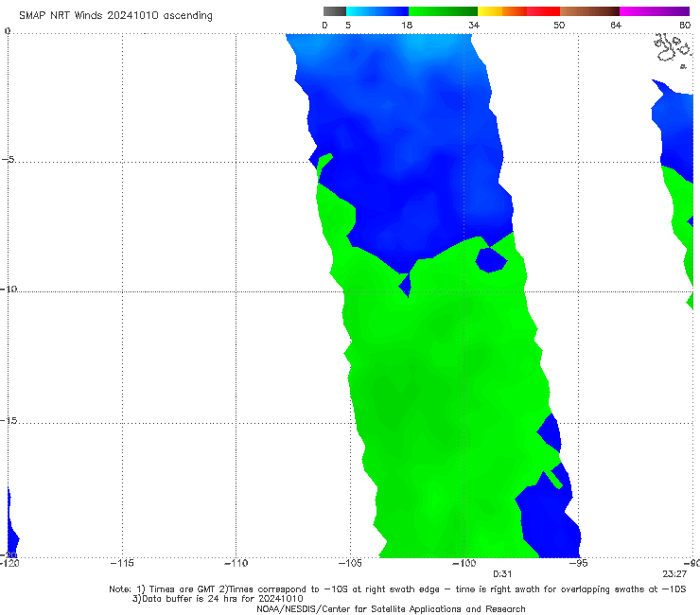Click the cyan-blue segment of the color bar
Screen dimensions: 700x615
(x=377, y=11)
